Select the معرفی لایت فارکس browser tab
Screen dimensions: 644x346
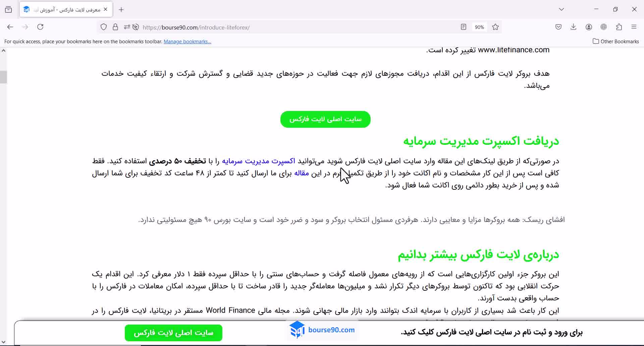66,10
